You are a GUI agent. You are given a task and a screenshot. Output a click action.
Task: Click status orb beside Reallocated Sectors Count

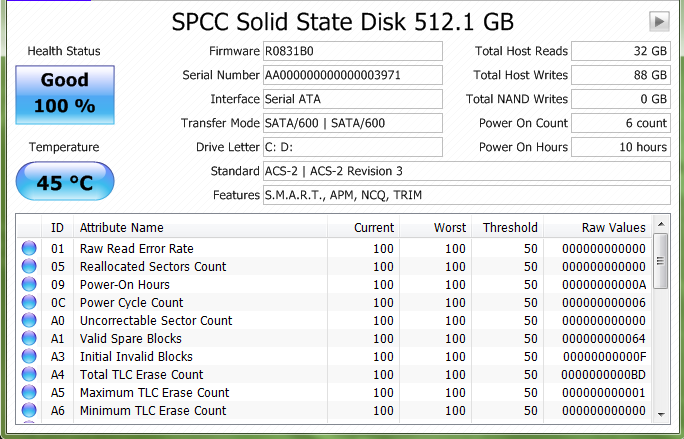click(x=29, y=266)
